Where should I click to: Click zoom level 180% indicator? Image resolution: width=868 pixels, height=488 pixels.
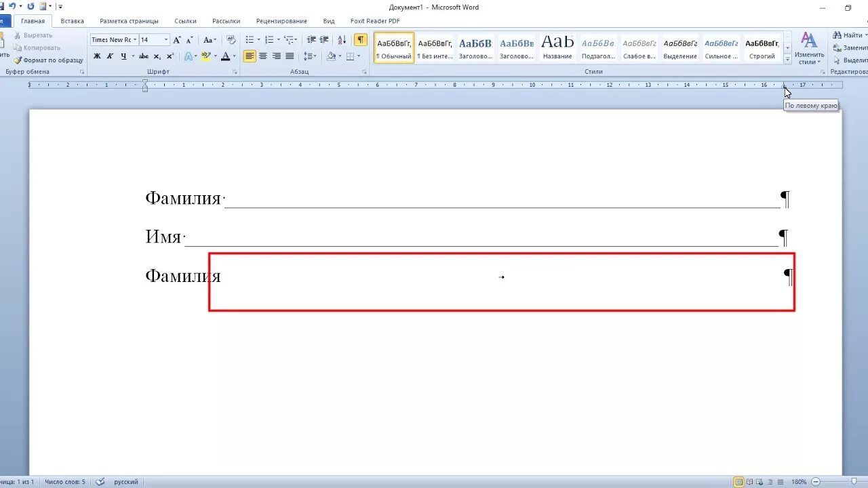coord(799,482)
